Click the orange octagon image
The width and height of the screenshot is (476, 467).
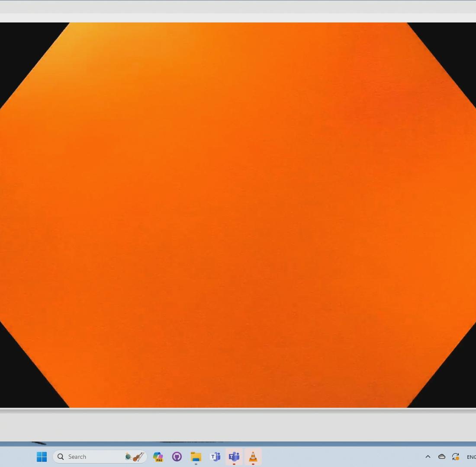(238, 215)
